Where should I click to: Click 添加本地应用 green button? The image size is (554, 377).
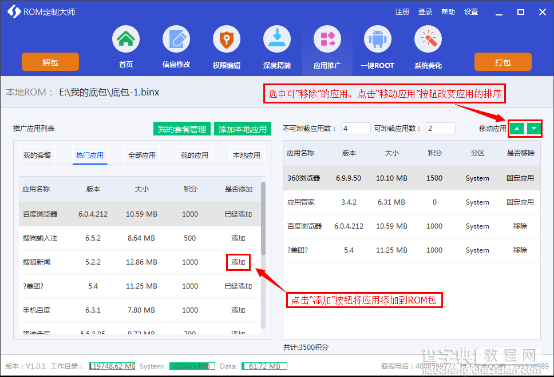coord(242,129)
